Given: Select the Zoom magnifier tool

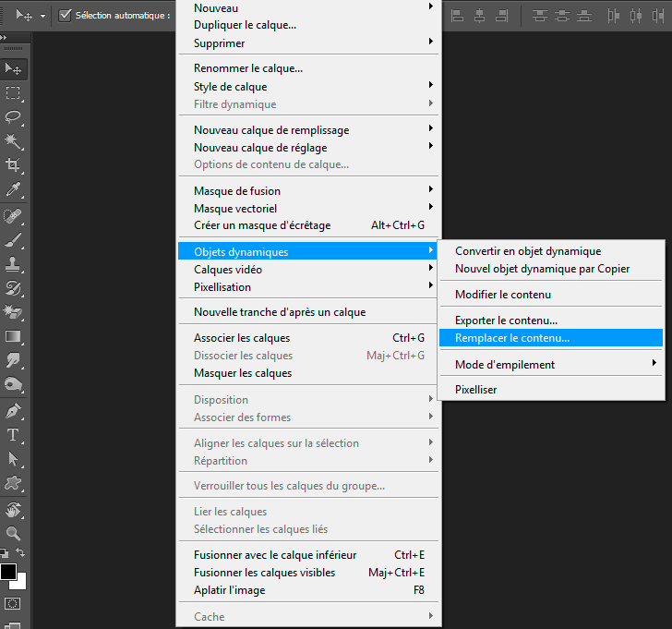Looking at the screenshot, I should (14, 533).
